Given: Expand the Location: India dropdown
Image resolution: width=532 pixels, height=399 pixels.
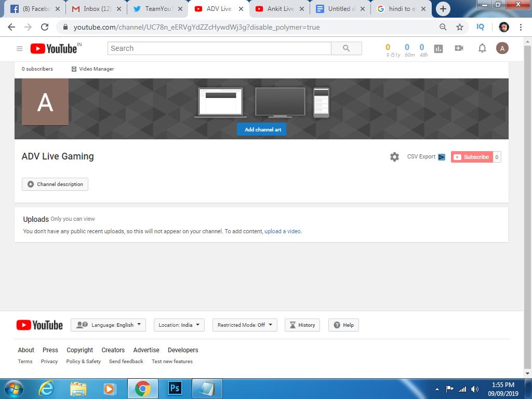Looking at the screenshot, I should pyautogui.click(x=179, y=325).
